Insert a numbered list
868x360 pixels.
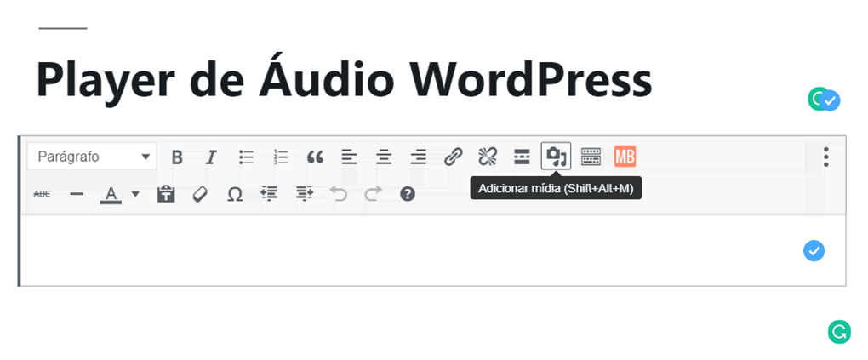tap(281, 157)
